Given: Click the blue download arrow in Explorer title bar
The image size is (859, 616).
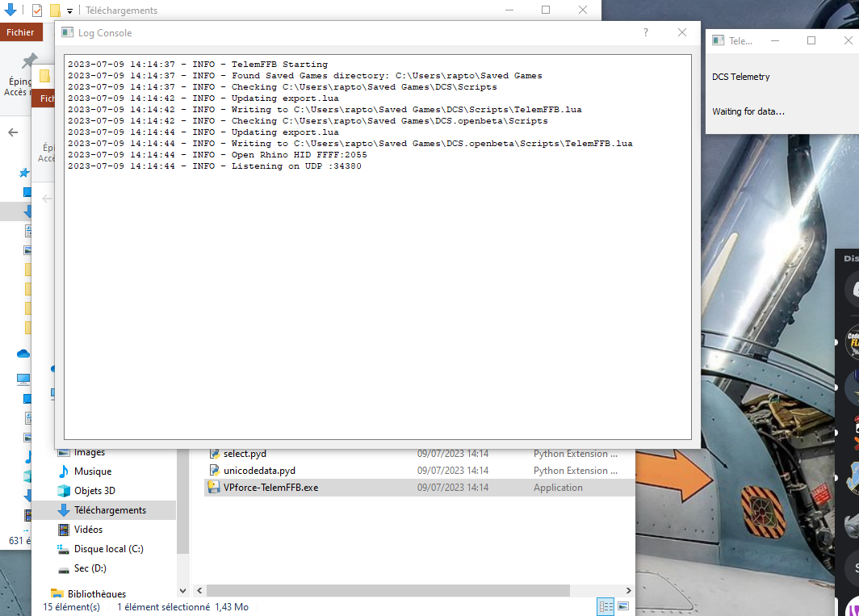Looking at the screenshot, I should (x=10, y=10).
